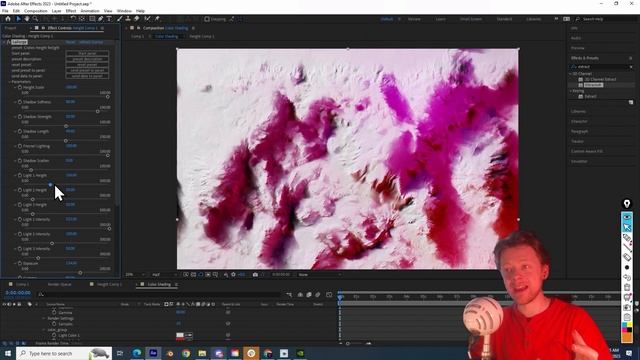Collapse the color_group in timeline
Screen dimensions: 640x360
pyautogui.click(x=44, y=330)
